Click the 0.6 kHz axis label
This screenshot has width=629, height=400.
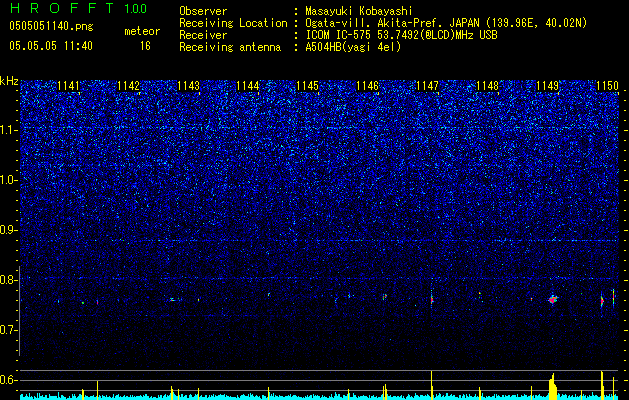point(8,380)
